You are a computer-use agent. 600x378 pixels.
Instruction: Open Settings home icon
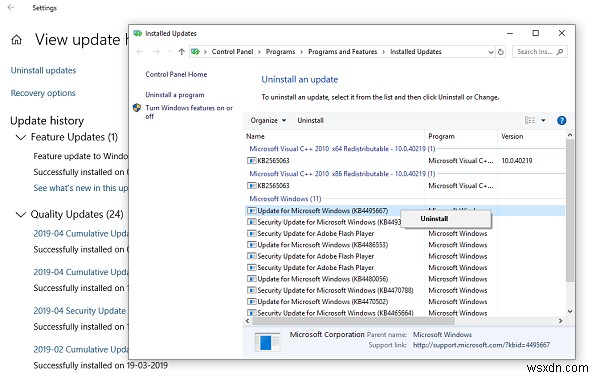[16, 39]
